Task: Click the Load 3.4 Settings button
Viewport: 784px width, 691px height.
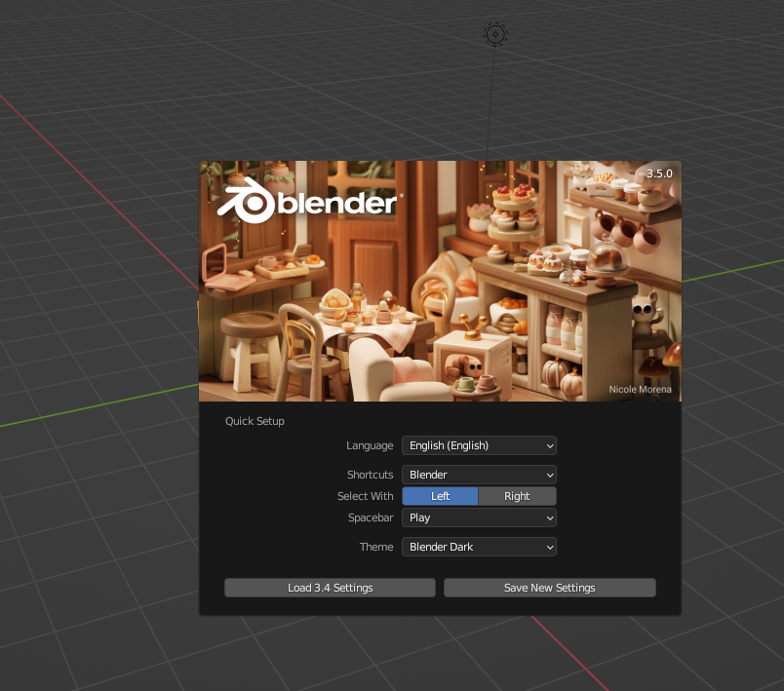Action: click(330, 588)
